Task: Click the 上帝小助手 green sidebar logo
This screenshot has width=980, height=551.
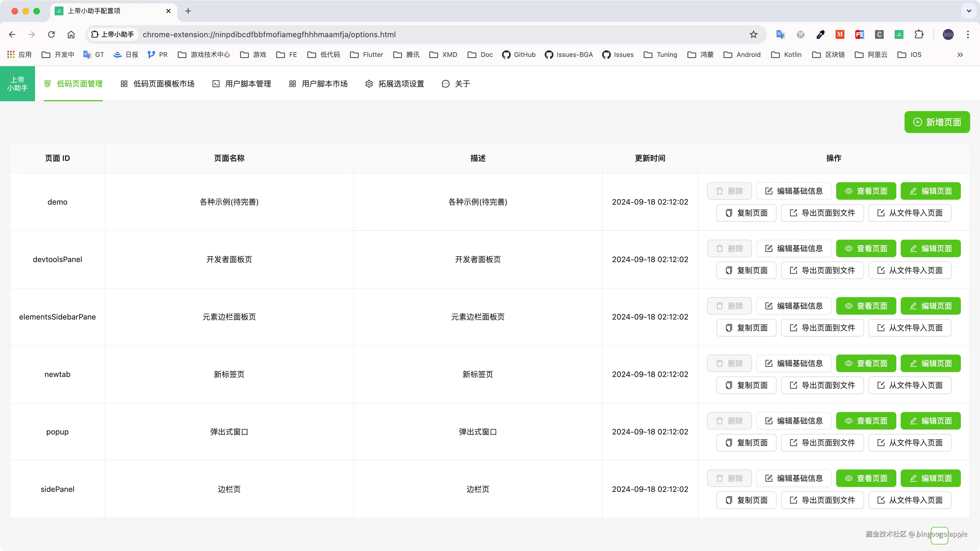Action: tap(17, 84)
